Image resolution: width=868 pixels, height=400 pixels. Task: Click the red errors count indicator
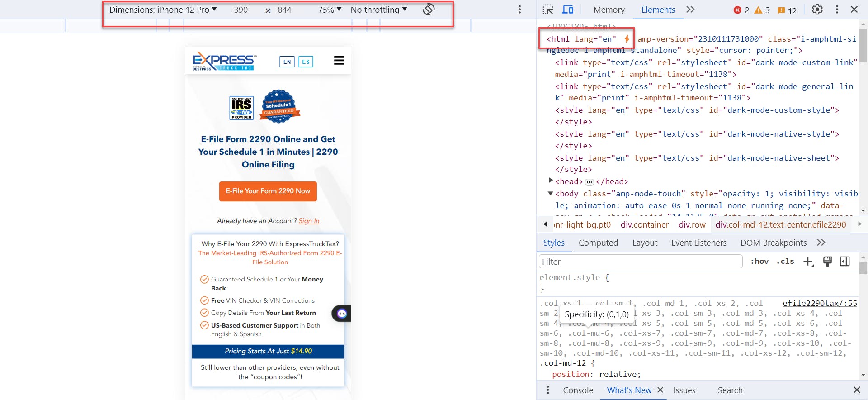click(x=741, y=10)
